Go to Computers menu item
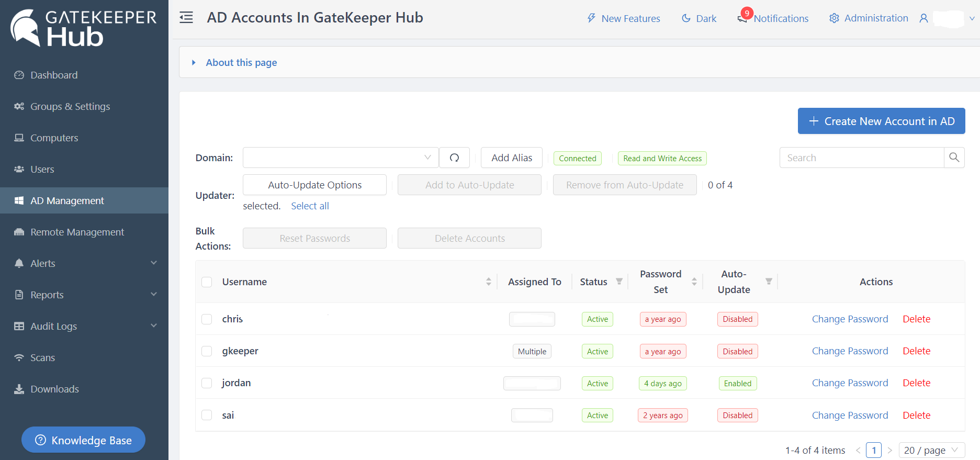 [84, 138]
